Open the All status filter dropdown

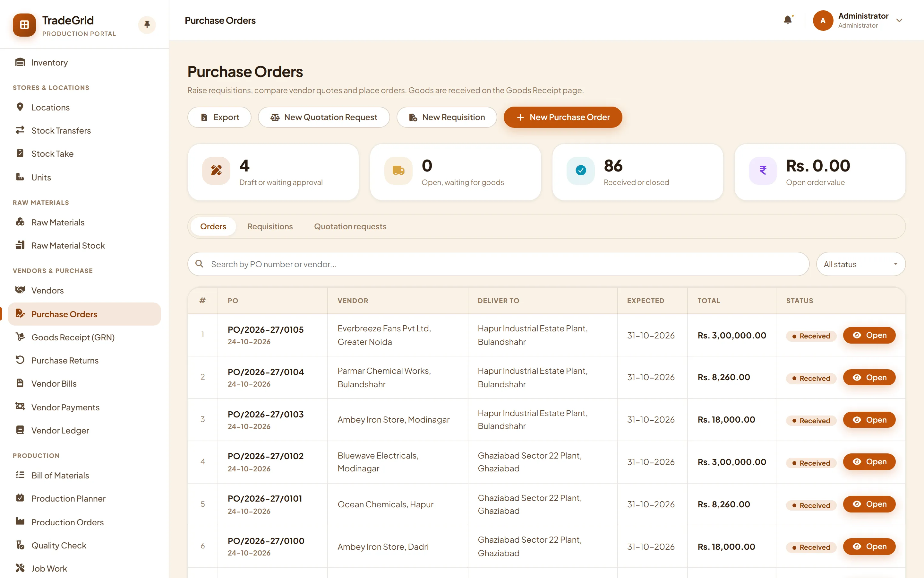click(860, 264)
